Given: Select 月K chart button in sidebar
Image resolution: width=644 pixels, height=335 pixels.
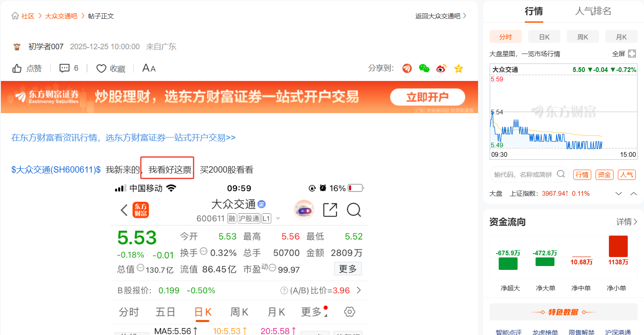Looking at the screenshot, I should (621, 37).
